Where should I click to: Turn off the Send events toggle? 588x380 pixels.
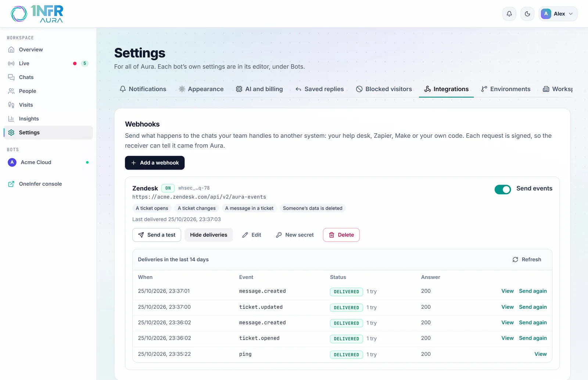[503, 189]
